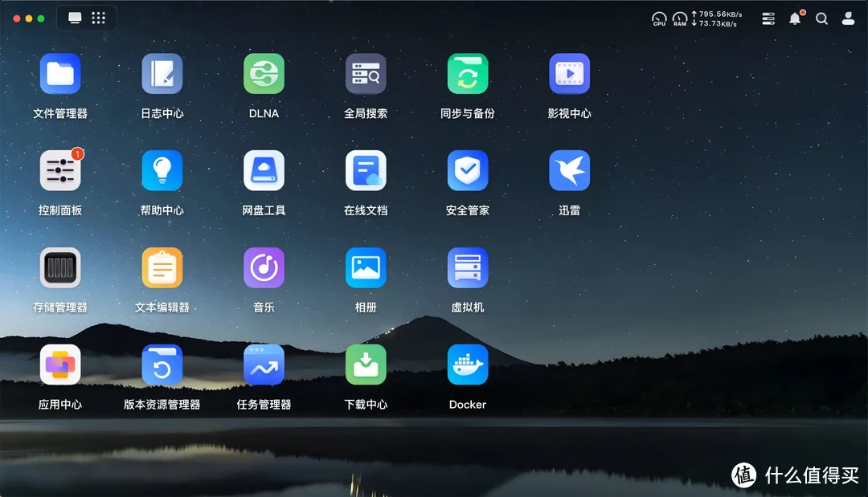This screenshot has width=868, height=497.
Task: Check CPU usage gauge in top bar
Action: (x=659, y=19)
